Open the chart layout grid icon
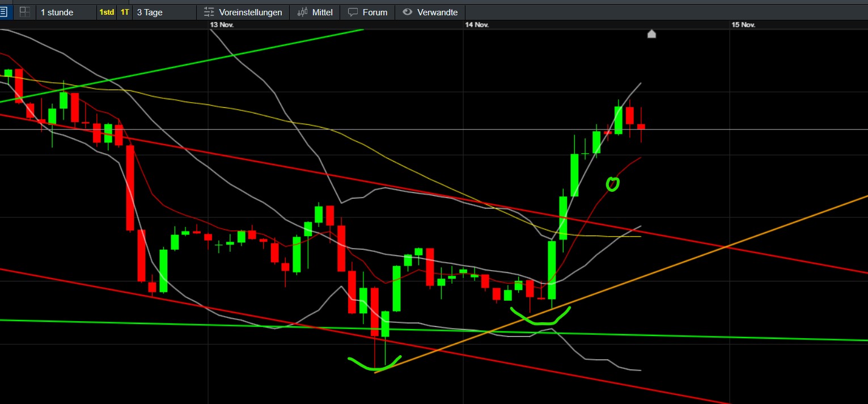 click(x=24, y=12)
